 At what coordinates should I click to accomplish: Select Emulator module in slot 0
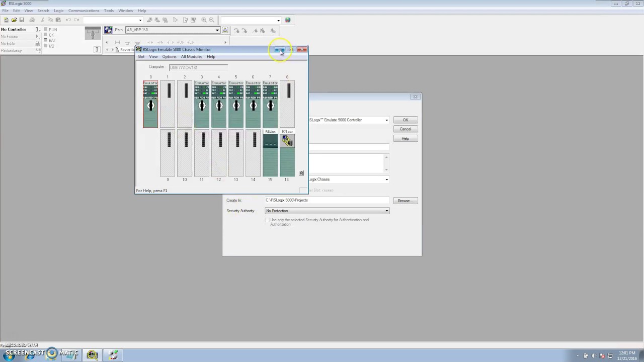tap(150, 104)
